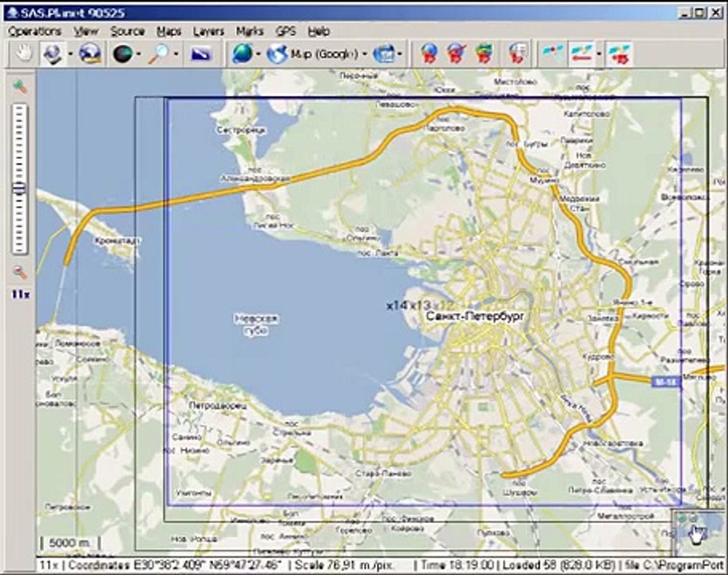Image resolution: width=728 pixels, height=575 pixels.
Task: Open dropdown beside GPS track icon
Action: 599,54
